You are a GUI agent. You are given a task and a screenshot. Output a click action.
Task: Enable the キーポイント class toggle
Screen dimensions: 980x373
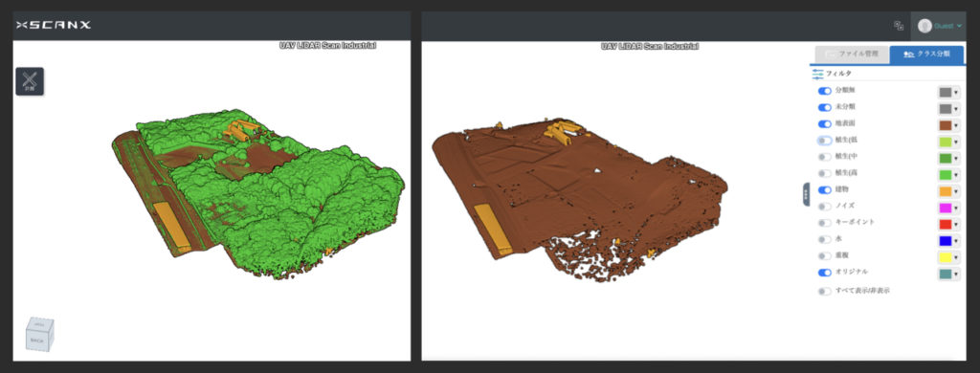point(825,223)
